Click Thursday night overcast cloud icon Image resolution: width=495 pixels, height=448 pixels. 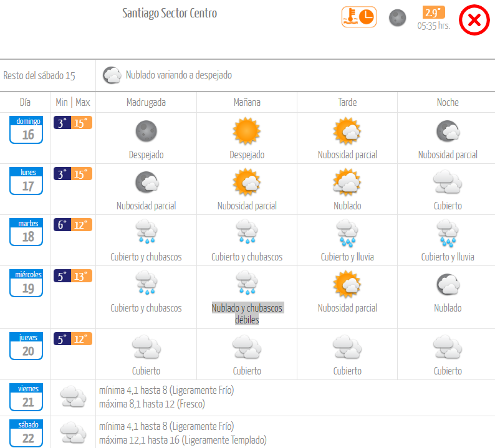click(x=448, y=347)
